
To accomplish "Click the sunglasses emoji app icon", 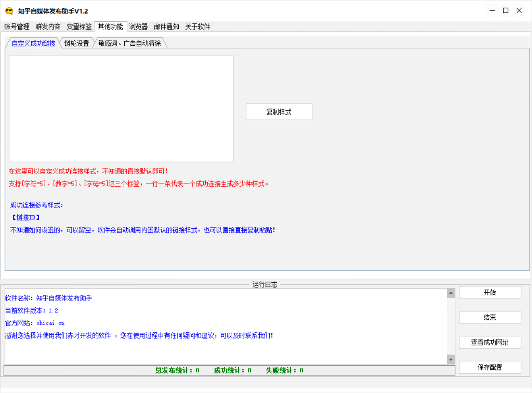I will 9,11.
